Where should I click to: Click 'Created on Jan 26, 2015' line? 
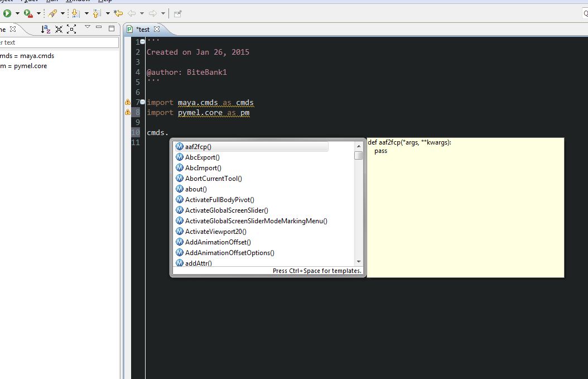point(198,52)
